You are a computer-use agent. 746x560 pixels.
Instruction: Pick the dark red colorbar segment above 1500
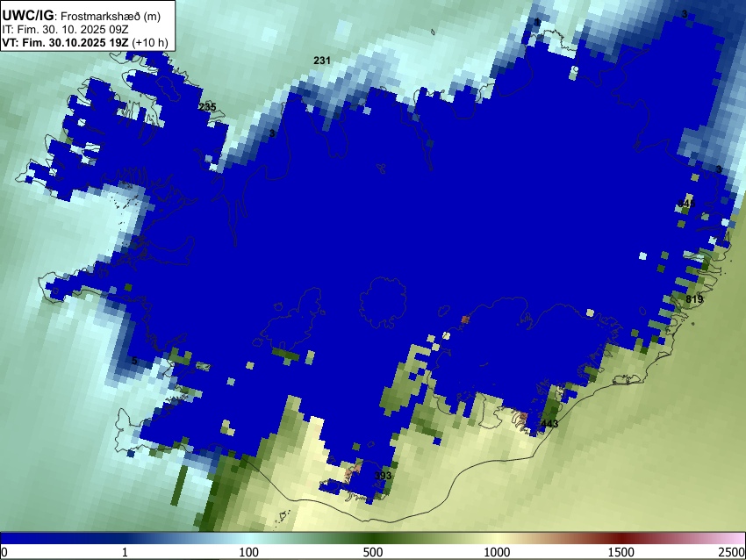(x=621, y=538)
